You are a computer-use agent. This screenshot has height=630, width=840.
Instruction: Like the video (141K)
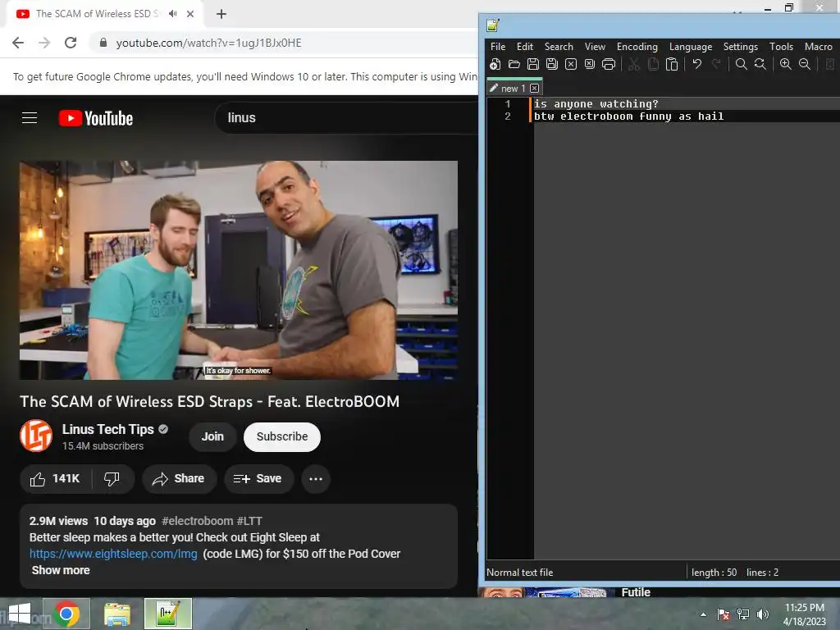click(55, 478)
